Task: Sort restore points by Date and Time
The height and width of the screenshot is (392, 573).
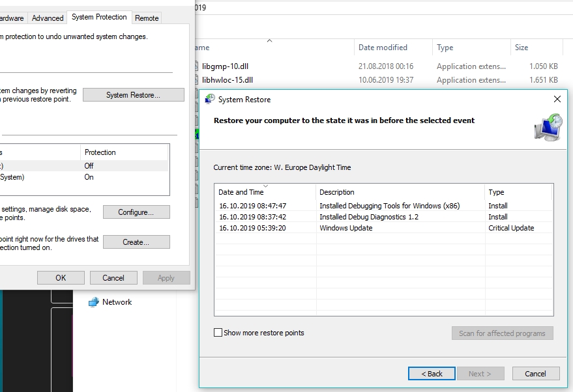Action: coord(265,192)
